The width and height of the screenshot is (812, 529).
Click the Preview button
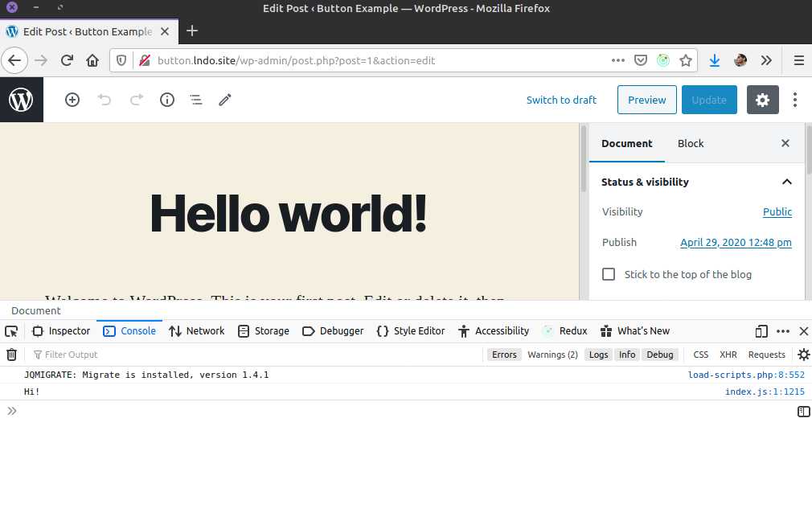coord(646,100)
